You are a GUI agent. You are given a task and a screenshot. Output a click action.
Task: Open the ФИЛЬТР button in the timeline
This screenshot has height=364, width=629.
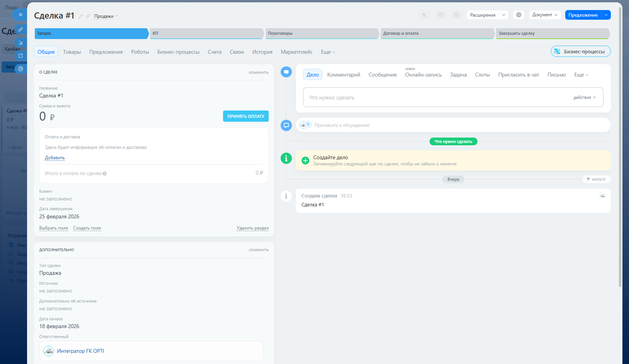point(596,179)
